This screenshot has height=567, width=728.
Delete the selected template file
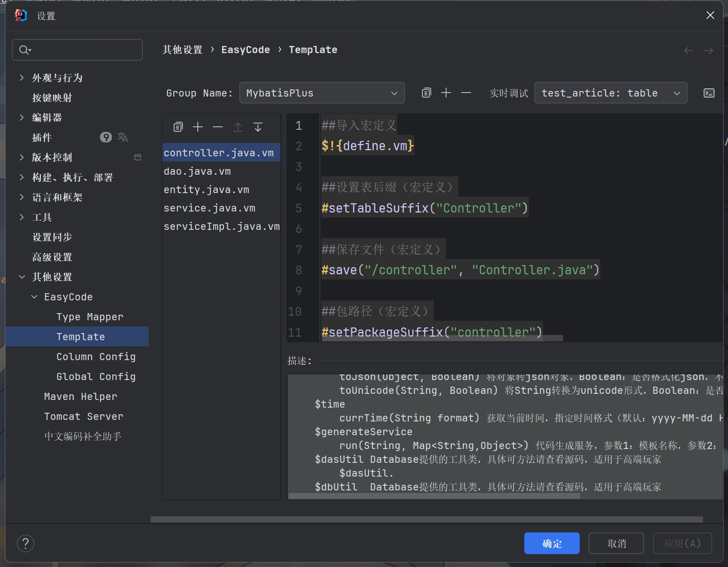pos(218,127)
